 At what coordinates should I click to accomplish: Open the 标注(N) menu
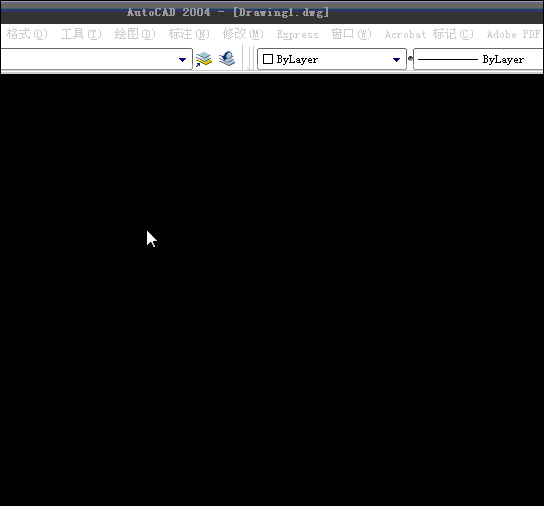pos(189,34)
